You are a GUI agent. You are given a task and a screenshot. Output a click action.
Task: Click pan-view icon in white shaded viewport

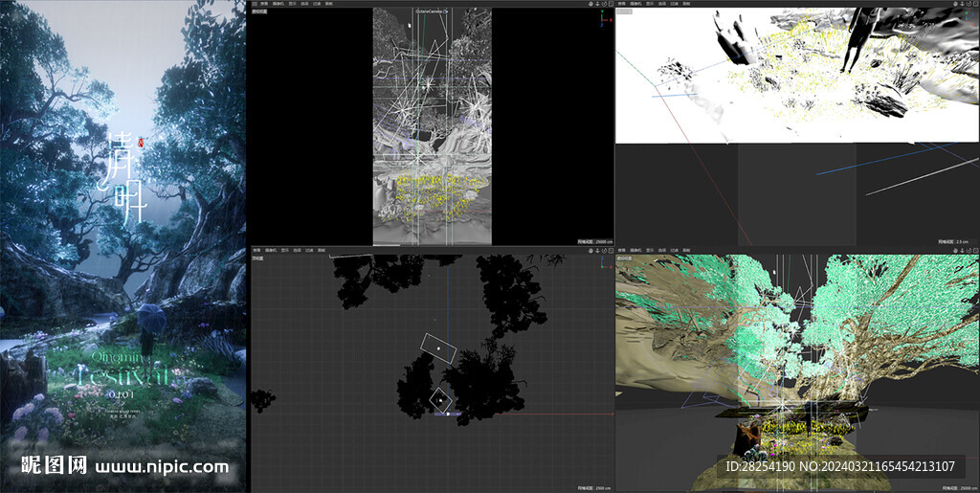click(x=956, y=4)
